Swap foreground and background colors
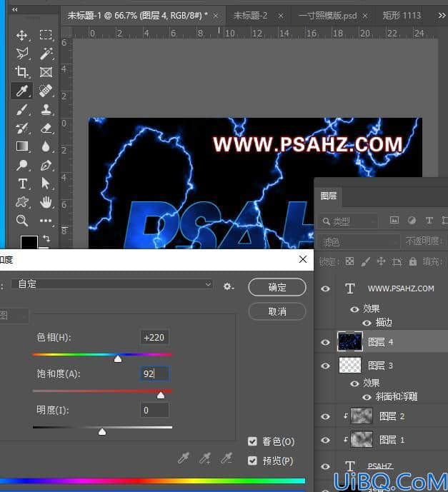The width and height of the screenshot is (448, 492). click(x=46, y=239)
